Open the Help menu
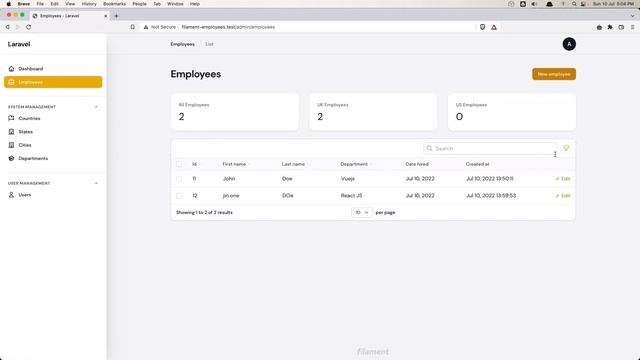640x360 pixels. 195,4
